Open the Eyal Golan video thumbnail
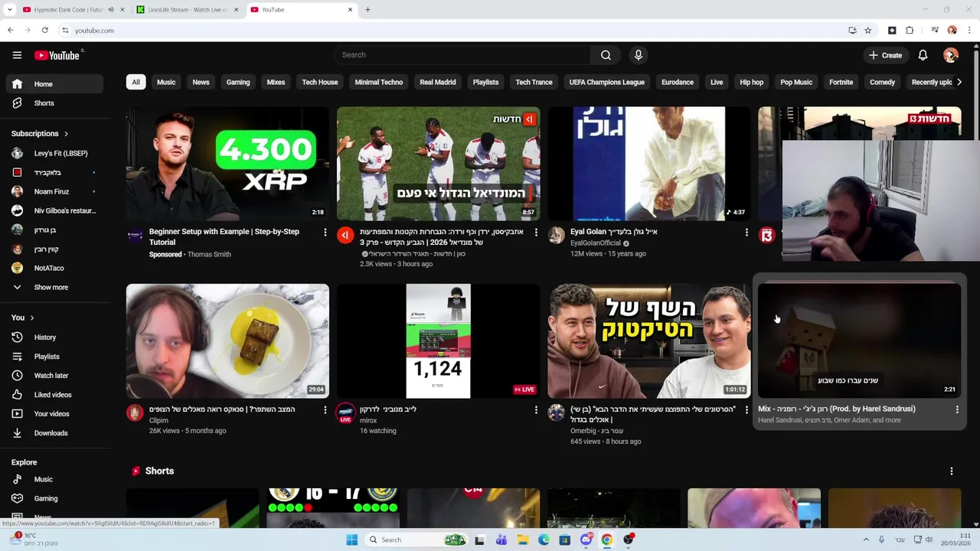This screenshot has width=980, height=551. (x=649, y=164)
